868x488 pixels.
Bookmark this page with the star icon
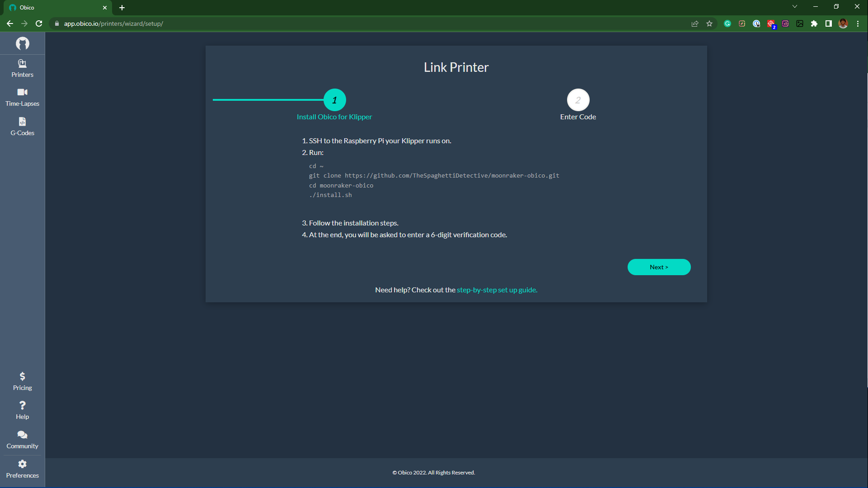pos(709,23)
